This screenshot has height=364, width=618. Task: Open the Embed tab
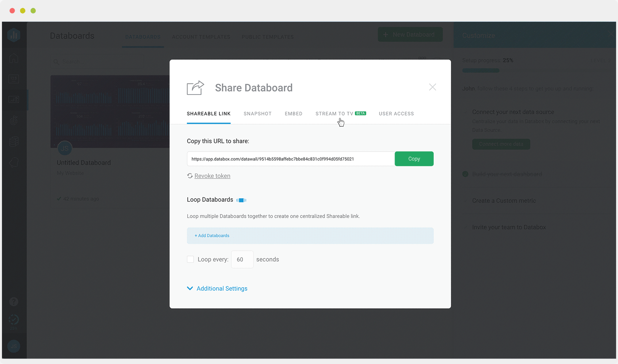[294, 114]
